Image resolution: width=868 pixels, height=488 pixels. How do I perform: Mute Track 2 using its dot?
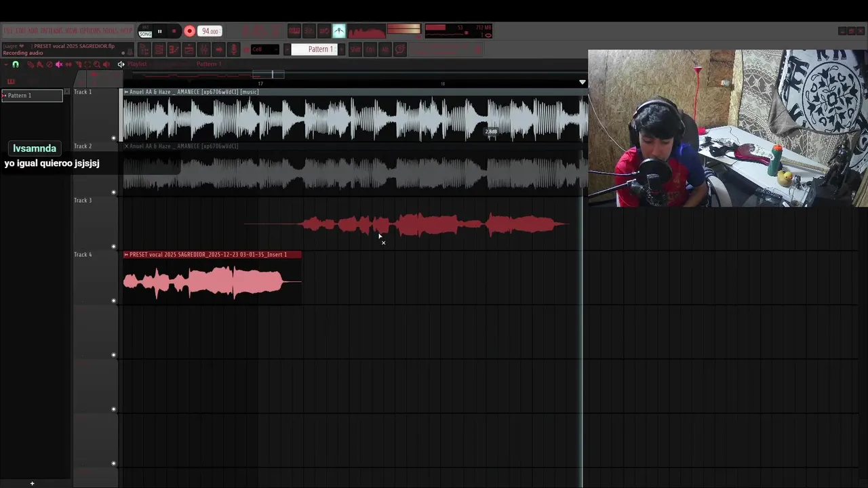tap(114, 192)
